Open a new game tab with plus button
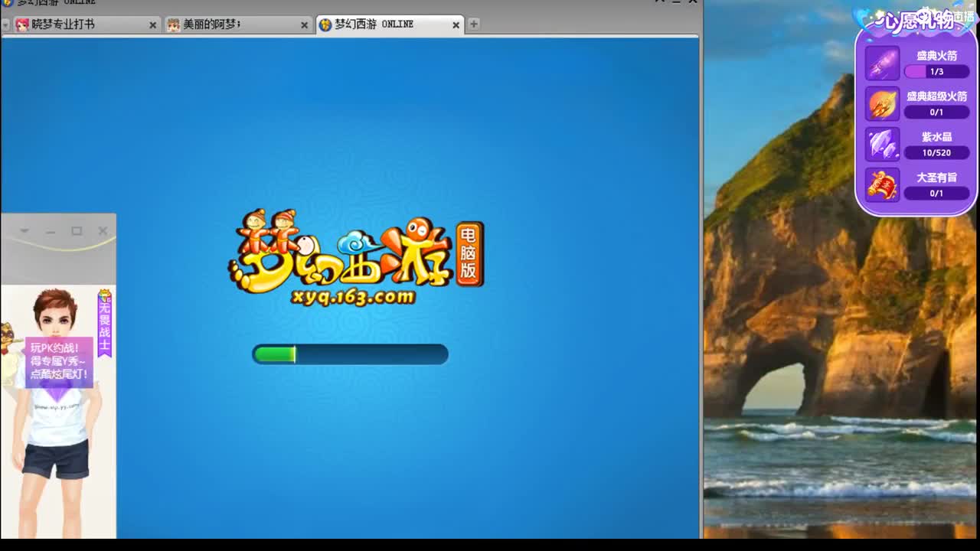The image size is (980, 551). [x=474, y=24]
